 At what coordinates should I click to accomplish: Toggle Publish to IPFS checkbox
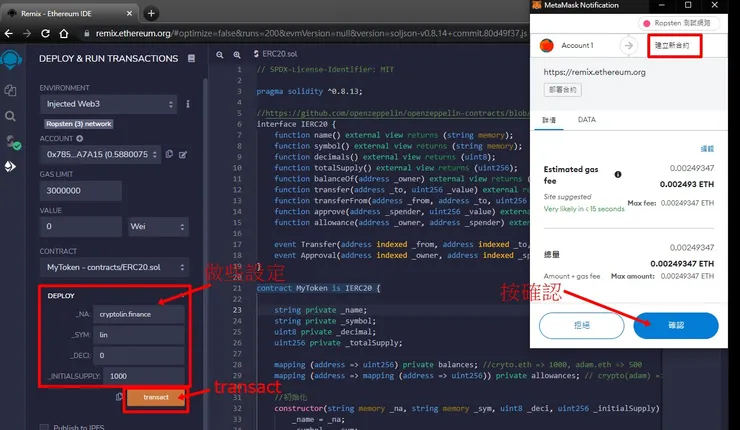[44, 427]
